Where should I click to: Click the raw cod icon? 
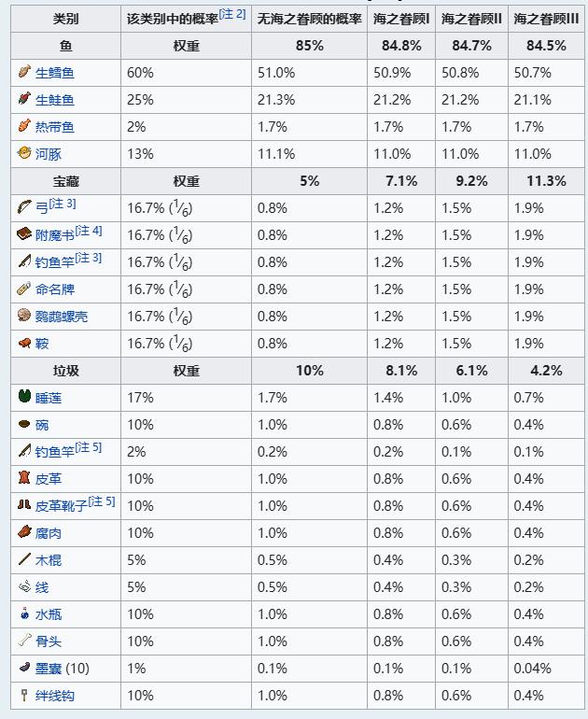(24, 72)
